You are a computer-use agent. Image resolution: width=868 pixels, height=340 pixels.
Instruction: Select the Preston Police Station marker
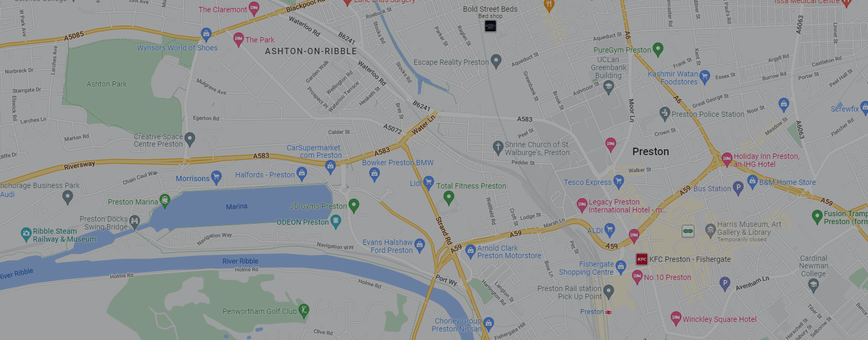click(x=665, y=113)
